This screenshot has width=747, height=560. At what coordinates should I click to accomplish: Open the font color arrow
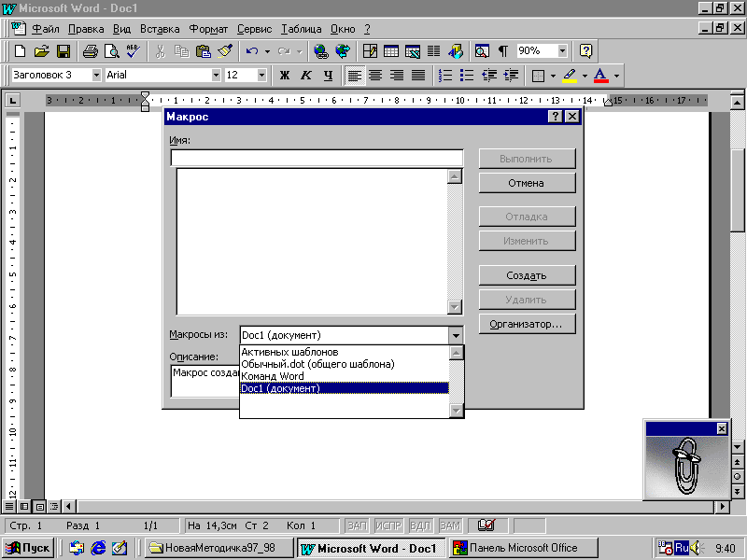[616, 76]
